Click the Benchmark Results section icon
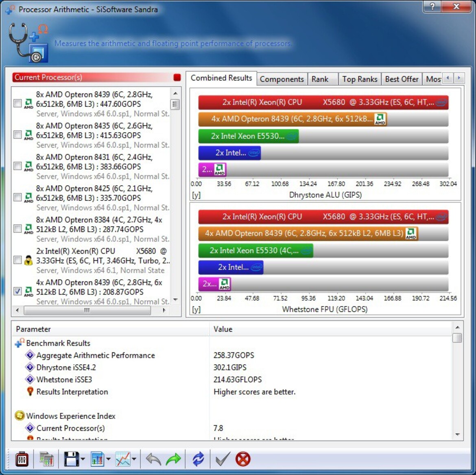Viewport: 476px width, 475px height. pyautogui.click(x=20, y=343)
